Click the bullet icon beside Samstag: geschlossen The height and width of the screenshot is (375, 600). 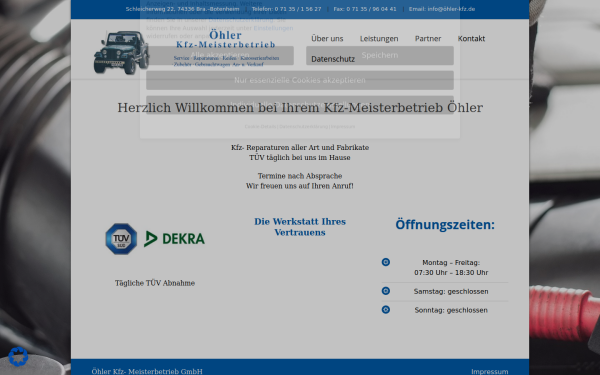tap(386, 291)
